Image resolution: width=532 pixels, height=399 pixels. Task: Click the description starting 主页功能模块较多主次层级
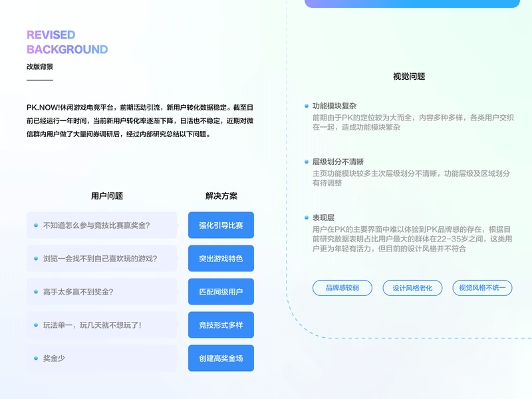click(x=411, y=178)
